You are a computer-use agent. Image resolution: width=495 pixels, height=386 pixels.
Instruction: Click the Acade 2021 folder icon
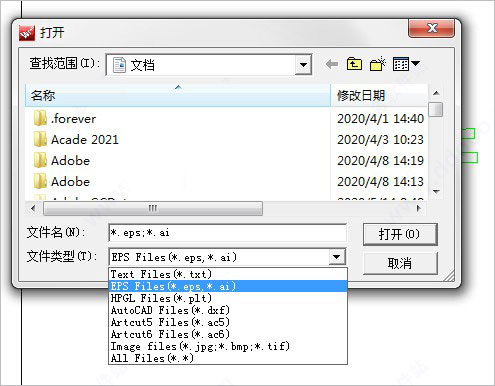coord(40,139)
